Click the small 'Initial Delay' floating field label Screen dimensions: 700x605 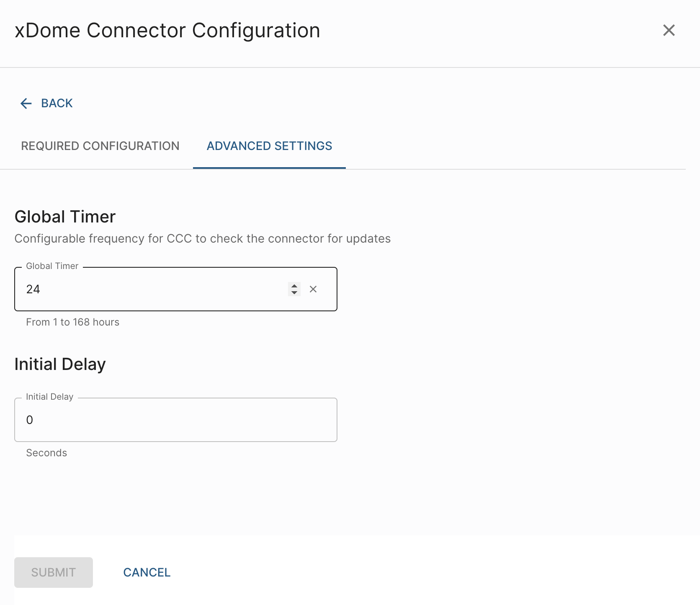(49, 397)
